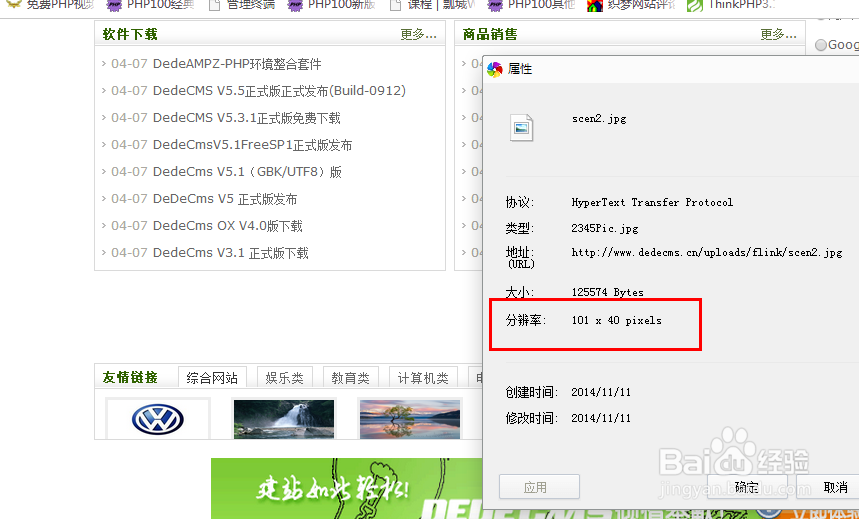The image size is (859, 519).
Task: Click the scen2.jpg file name in the dialog
Action: click(599, 118)
